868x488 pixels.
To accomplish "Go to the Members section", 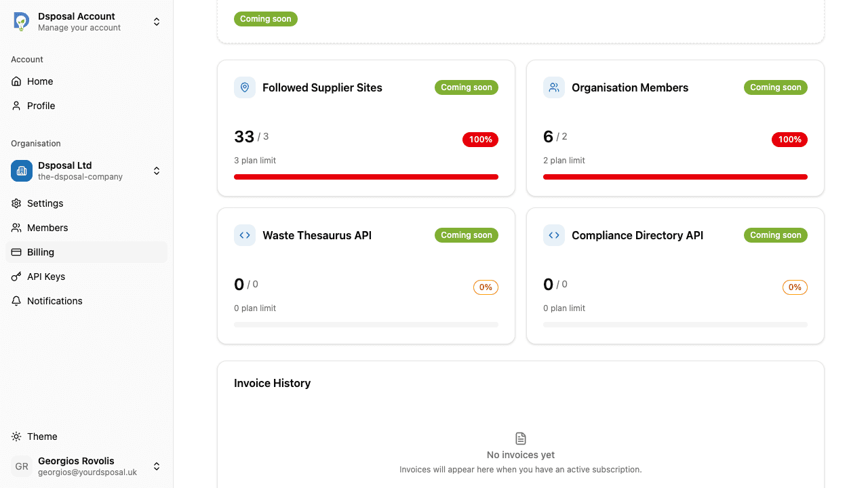I will [x=46, y=228].
